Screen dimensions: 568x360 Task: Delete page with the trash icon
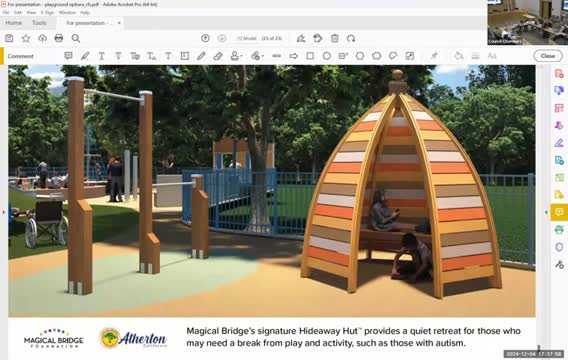(335, 38)
